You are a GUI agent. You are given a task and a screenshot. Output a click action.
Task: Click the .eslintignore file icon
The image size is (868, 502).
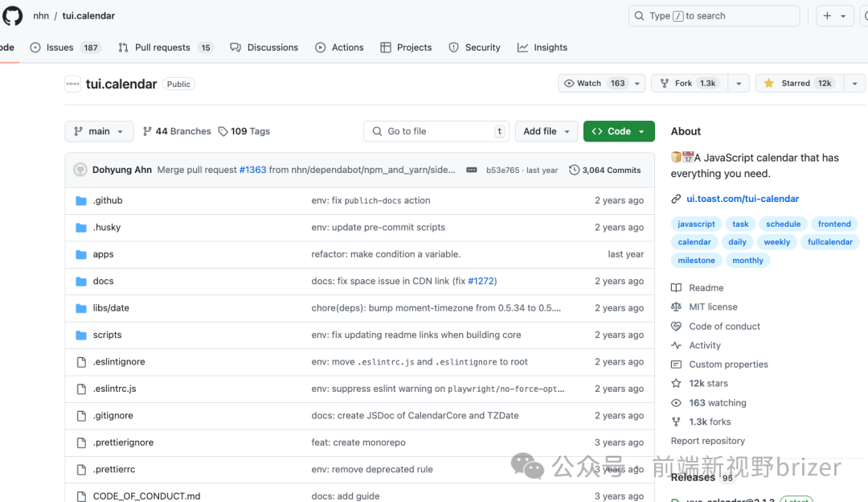click(81, 362)
